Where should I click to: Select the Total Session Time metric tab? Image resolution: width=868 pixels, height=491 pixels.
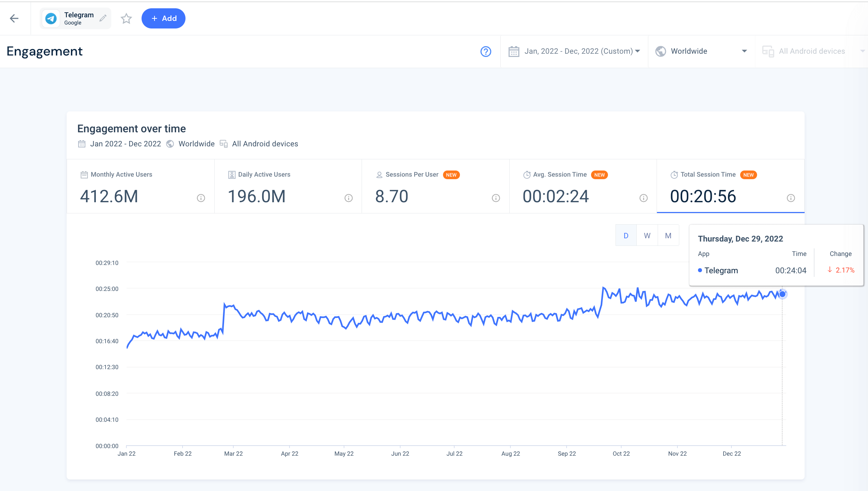[x=731, y=186]
